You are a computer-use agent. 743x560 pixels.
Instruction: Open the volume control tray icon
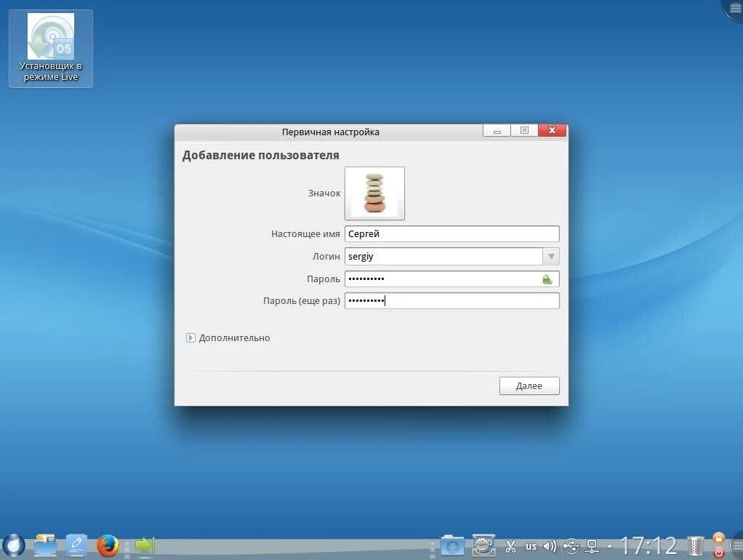(550, 547)
